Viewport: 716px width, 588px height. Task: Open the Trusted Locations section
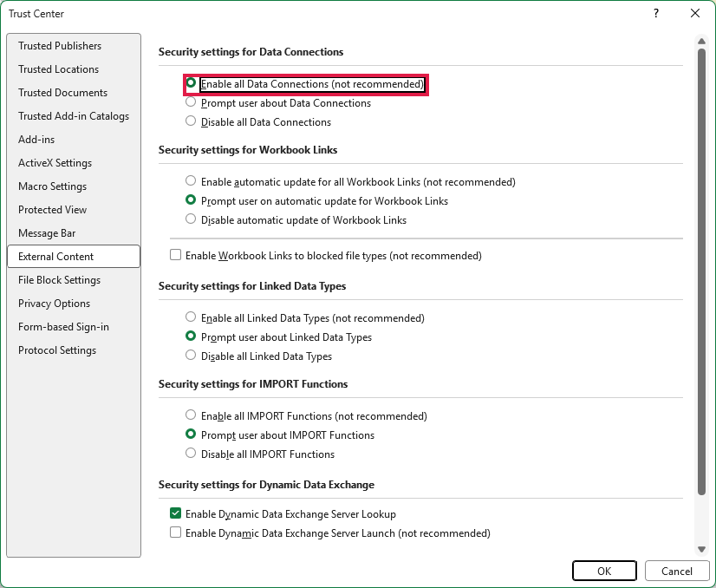pos(74,69)
